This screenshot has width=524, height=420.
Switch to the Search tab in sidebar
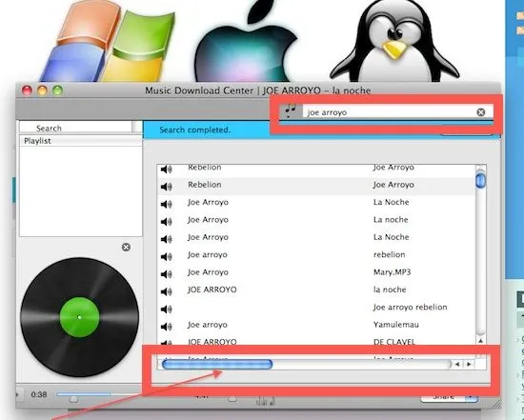49,129
